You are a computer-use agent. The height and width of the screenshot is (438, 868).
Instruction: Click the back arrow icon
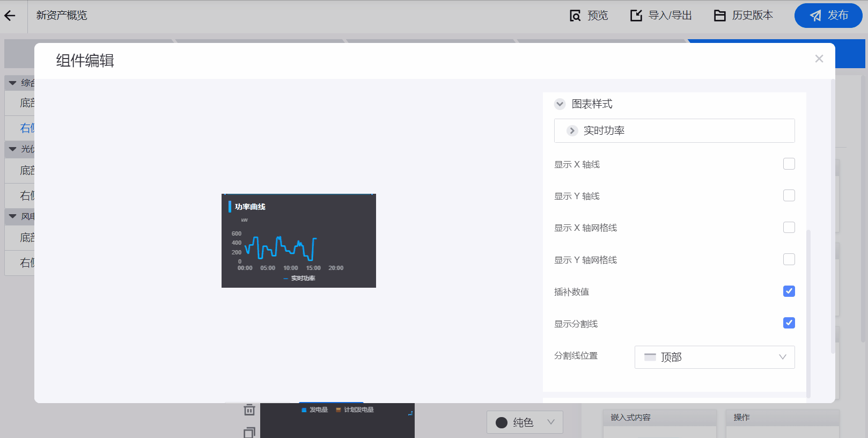(x=10, y=16)
